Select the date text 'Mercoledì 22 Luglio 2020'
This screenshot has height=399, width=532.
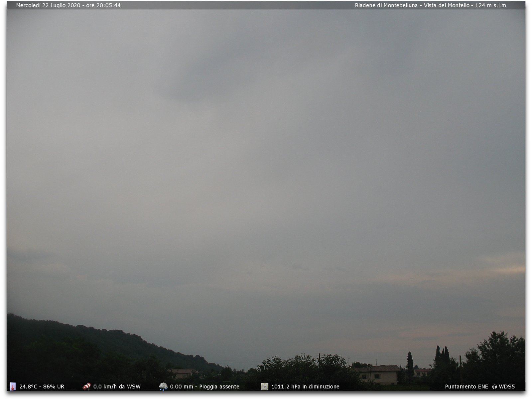click(48, 5)
